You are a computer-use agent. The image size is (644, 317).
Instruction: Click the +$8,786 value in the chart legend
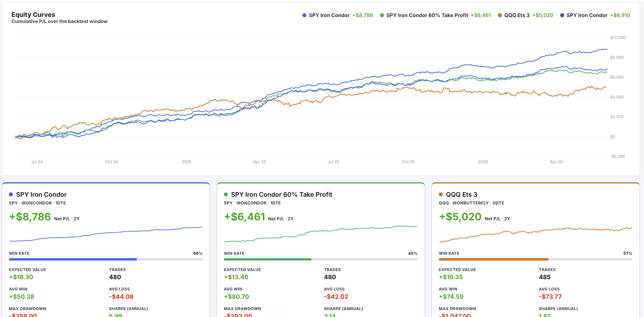coord(362,15)
